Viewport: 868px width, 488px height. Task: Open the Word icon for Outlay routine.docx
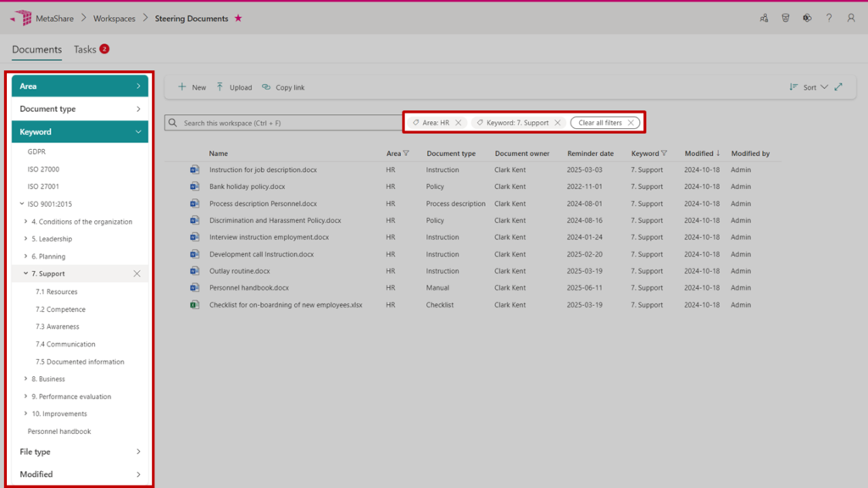tap(195, 271)
